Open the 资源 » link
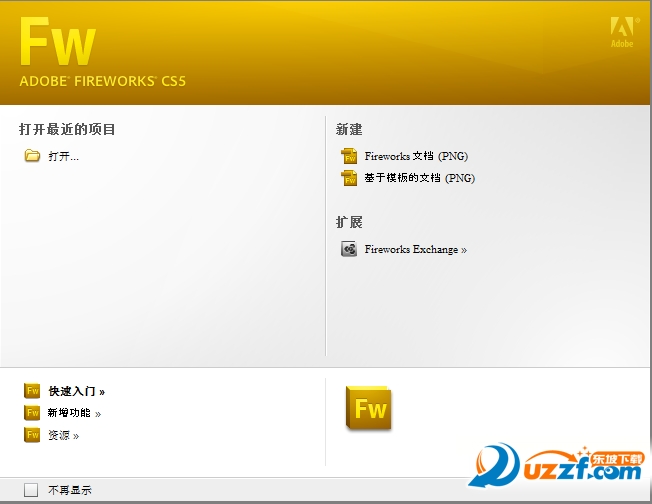652x504 pixels. 64,435
